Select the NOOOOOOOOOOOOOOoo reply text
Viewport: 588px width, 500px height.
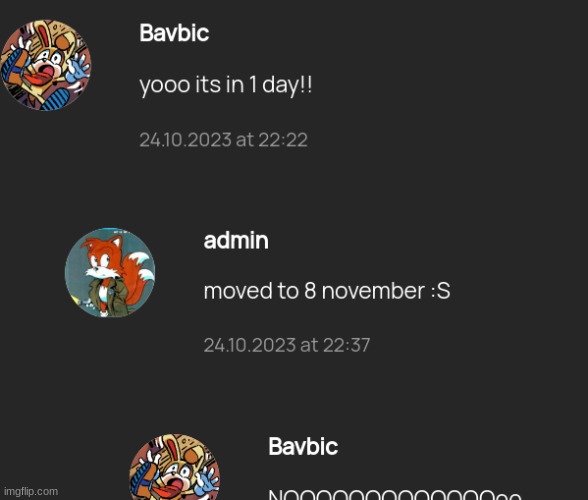click(x=395, y=494)
